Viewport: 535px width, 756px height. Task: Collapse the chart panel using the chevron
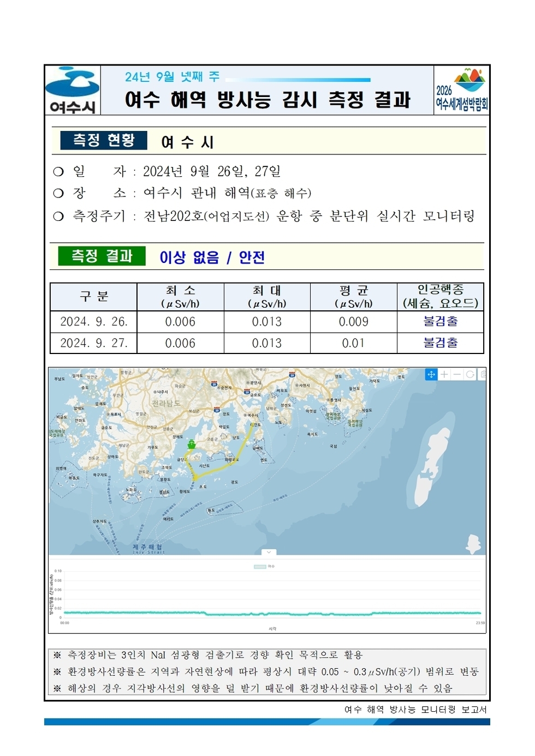tap(269, 552)
